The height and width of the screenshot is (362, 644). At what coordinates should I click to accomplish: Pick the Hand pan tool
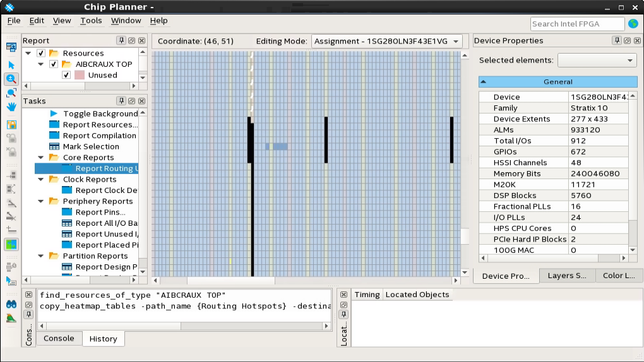(x=11, y=107)
